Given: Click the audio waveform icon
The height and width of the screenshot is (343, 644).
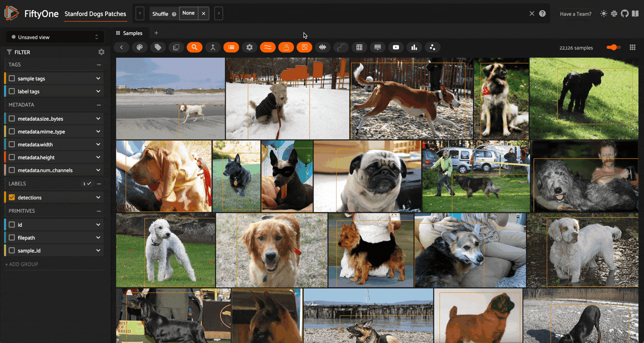Looking at the screenshot, I should (x=322, y=47).
